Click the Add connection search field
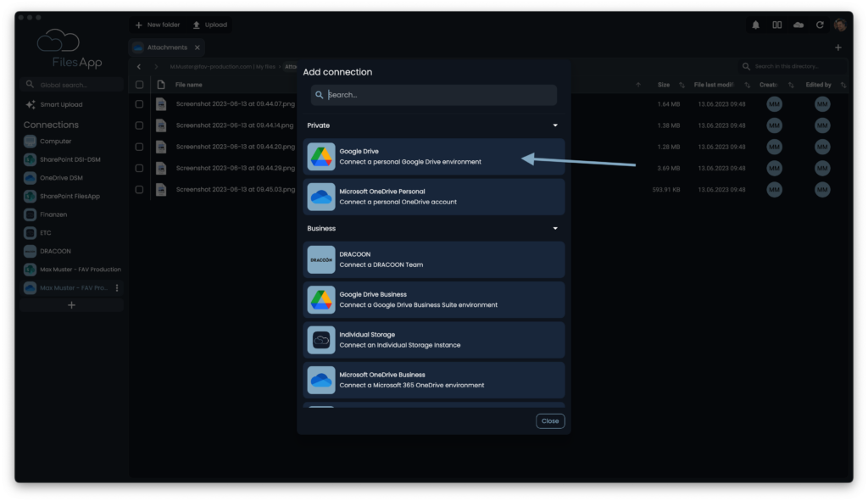The image size is (868, 501). point(434,95)
